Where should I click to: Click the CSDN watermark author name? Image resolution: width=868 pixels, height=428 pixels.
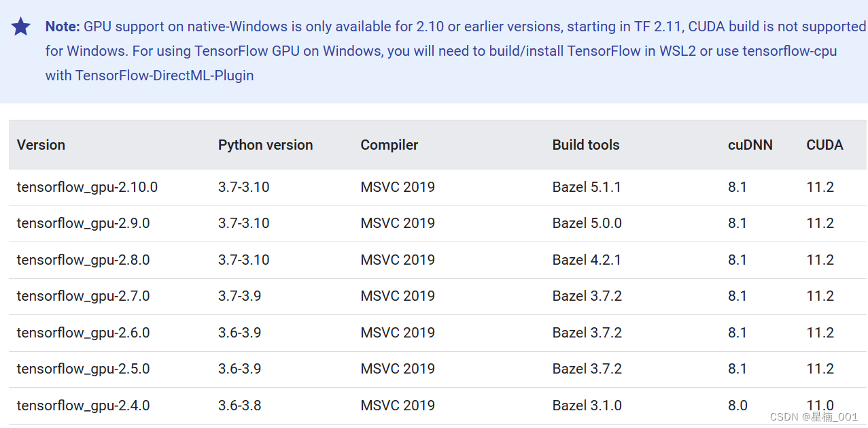click(834, 416)
